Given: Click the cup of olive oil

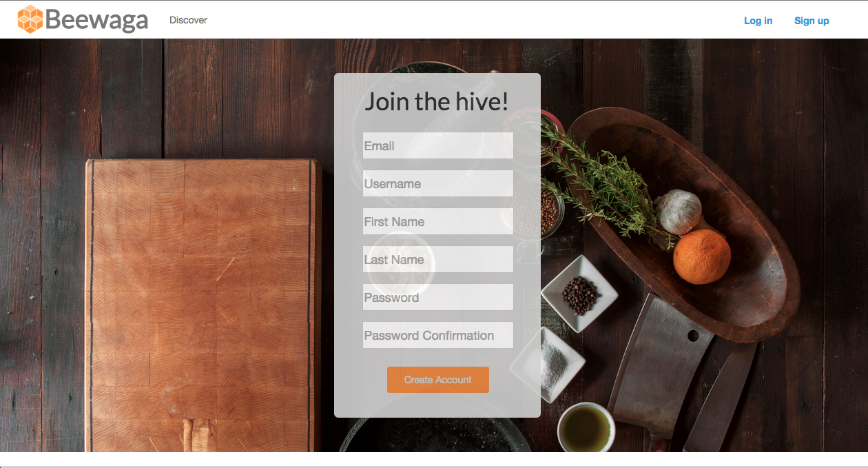Looking at the screenshot, I should click(586, 428).
